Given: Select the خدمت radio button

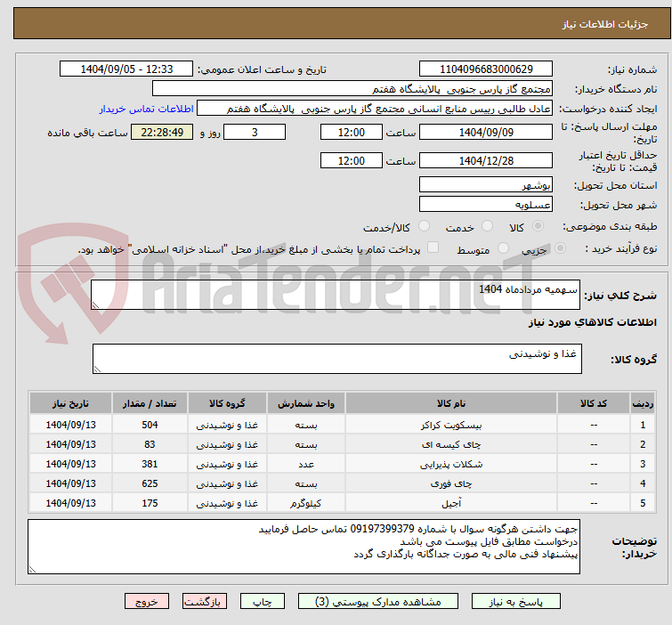Looking at the screenshot, I should click(x=487, y=226).
